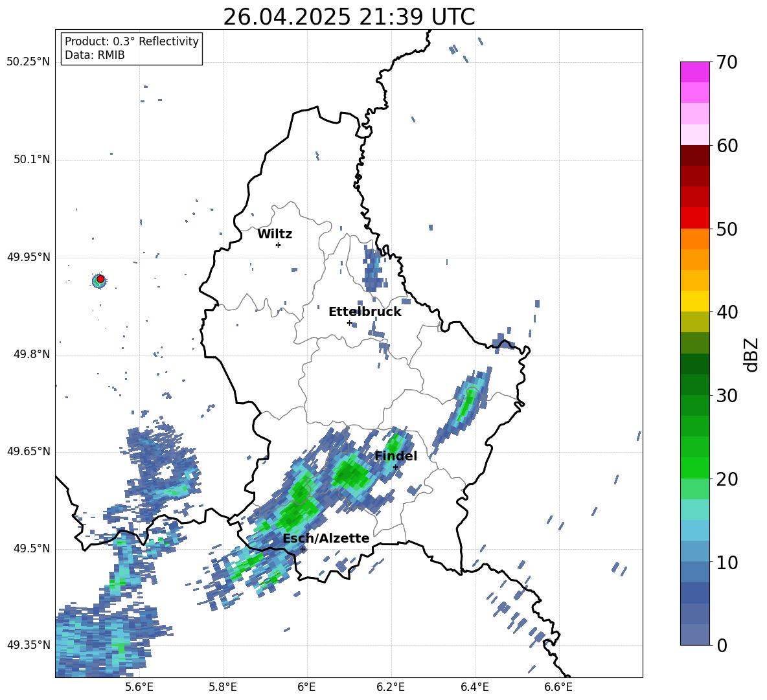Click the Esch/Alzette city label
Viewport: 767px width, 700px height.
point(326,538)
